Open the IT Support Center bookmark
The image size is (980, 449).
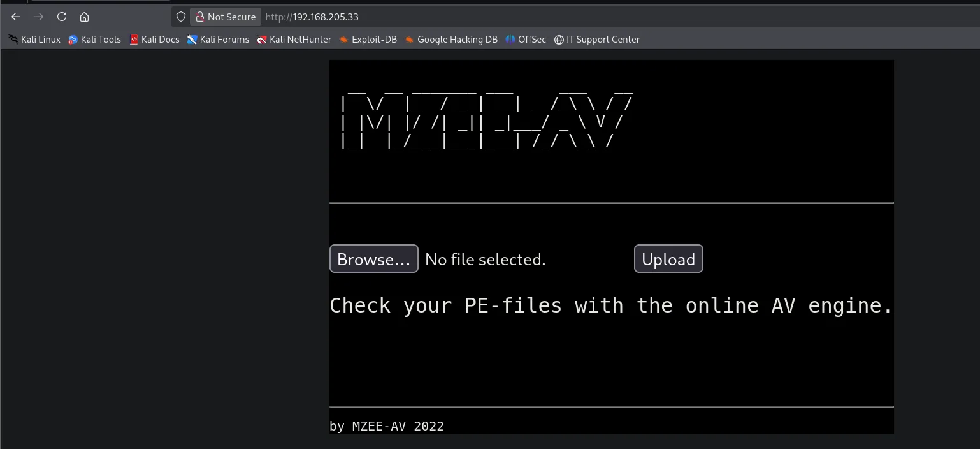[597, 40]
